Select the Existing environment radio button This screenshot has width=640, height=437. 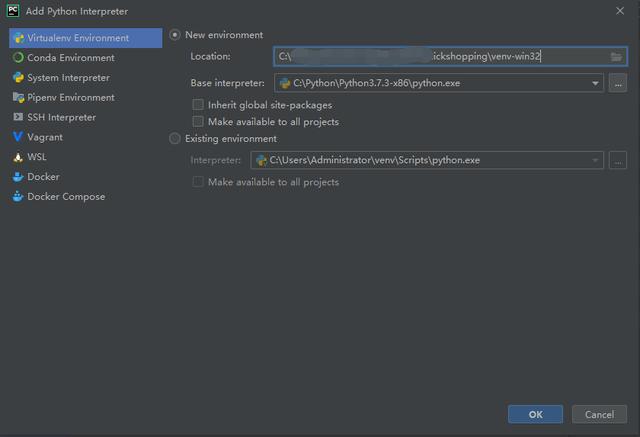point(175,139)
